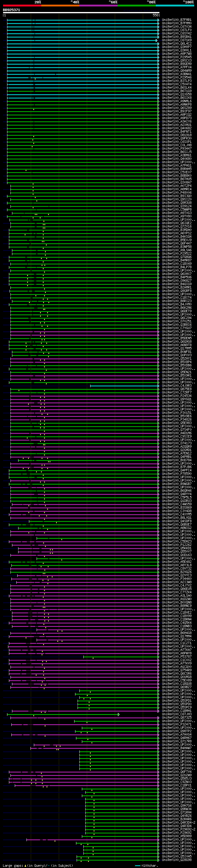This screenshot has width=197, height=868.
Task: Select hit label UniRef100_A9NML6
Action: [x=176, y=101]
